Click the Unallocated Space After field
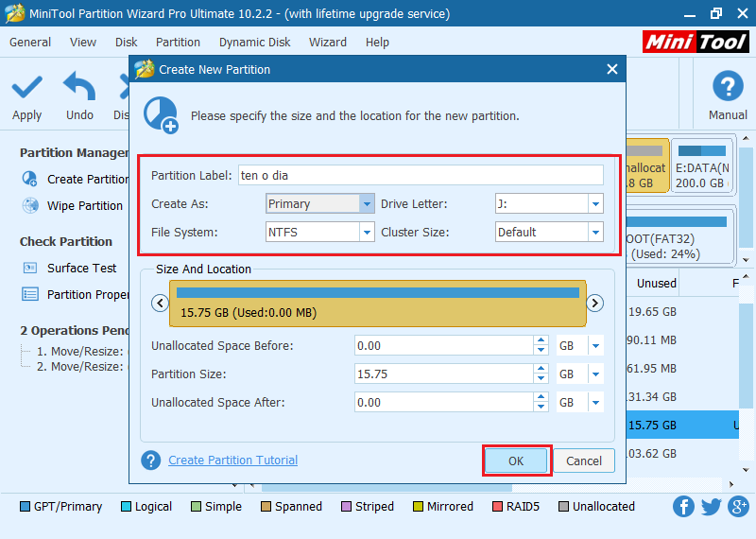This screenshot has height=539, width=756. point(443,403)
